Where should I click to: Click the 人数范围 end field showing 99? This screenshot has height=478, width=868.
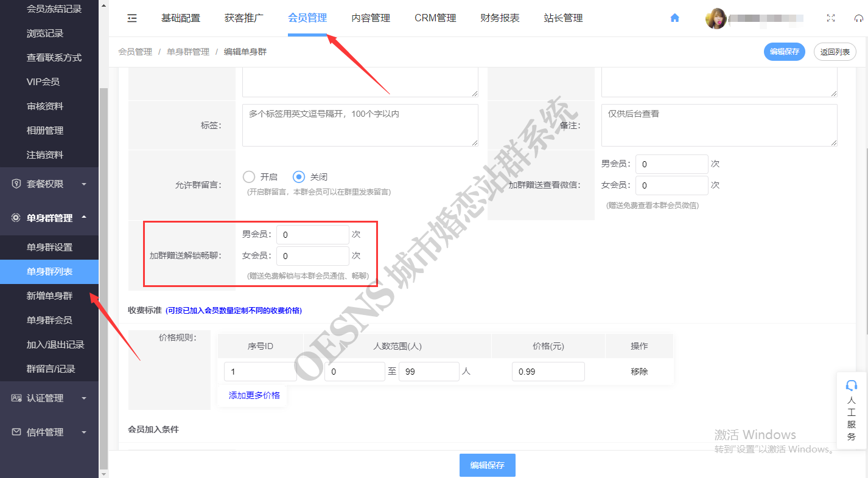tap(429, 372)
